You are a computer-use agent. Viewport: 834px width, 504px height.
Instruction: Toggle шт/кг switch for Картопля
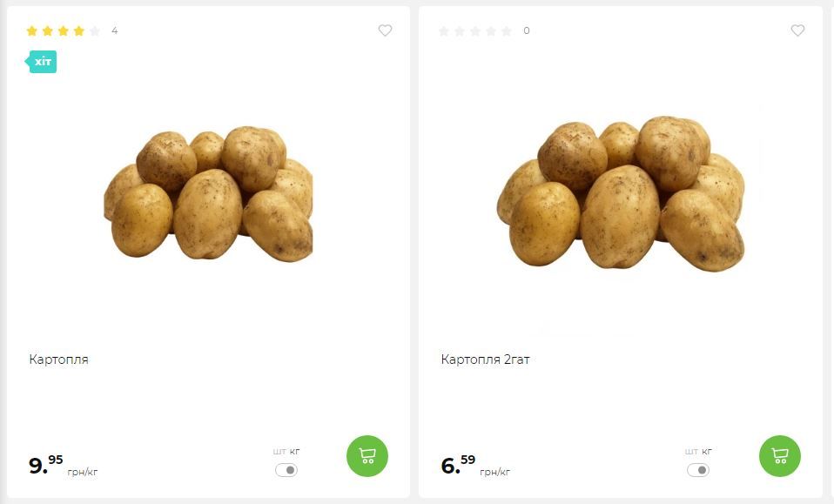tap(286, 470)
